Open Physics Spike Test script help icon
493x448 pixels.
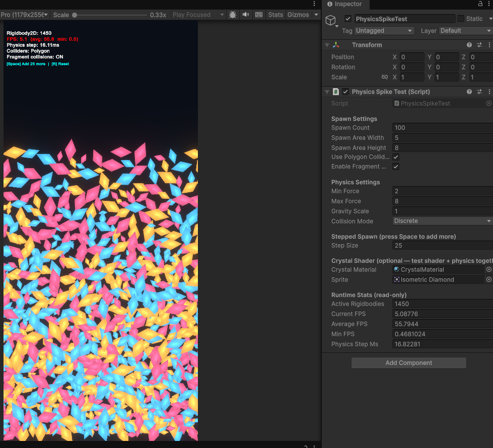[x=469, y=92]
